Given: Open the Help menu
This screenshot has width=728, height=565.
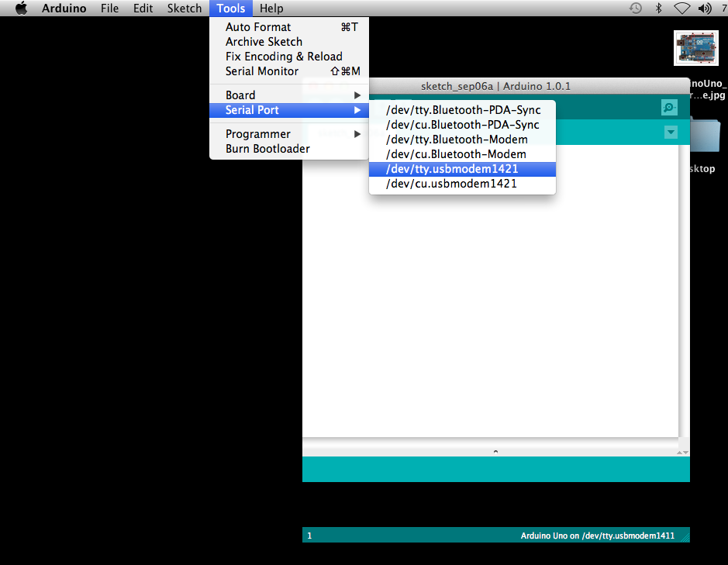Looking at the screenshot, I should click(x=271, y=9).
